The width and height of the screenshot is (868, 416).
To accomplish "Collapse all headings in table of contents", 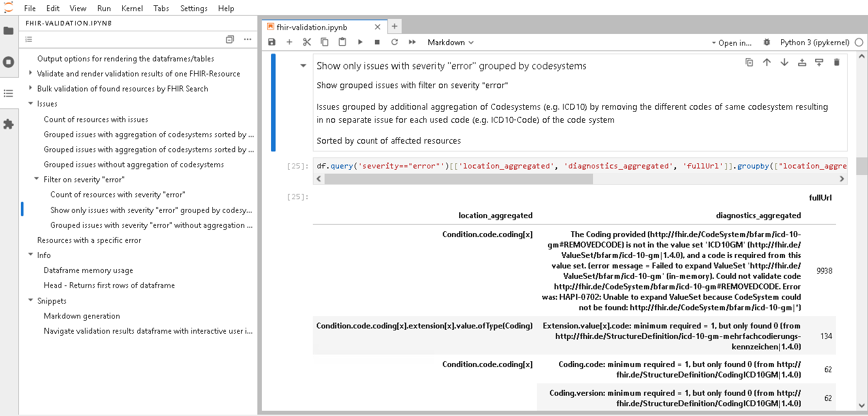I will click(x=229, y=40).
